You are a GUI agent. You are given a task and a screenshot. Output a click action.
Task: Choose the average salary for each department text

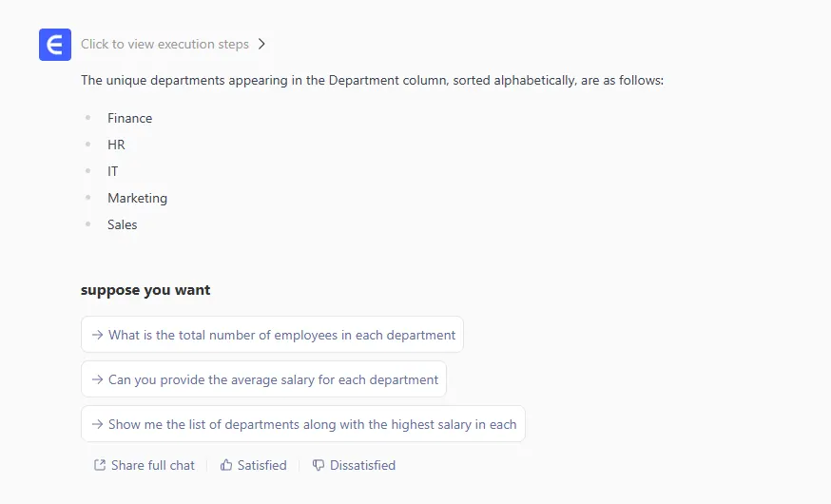click(273, 379)
